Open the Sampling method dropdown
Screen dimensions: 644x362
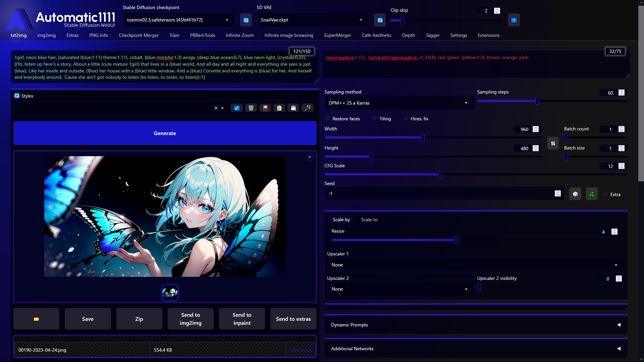pos(399,103)
